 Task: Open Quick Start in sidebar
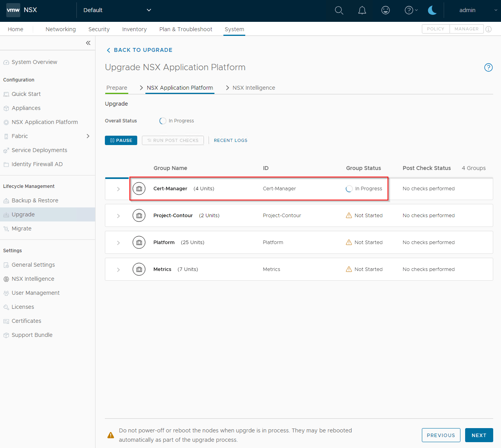point(26,94)
